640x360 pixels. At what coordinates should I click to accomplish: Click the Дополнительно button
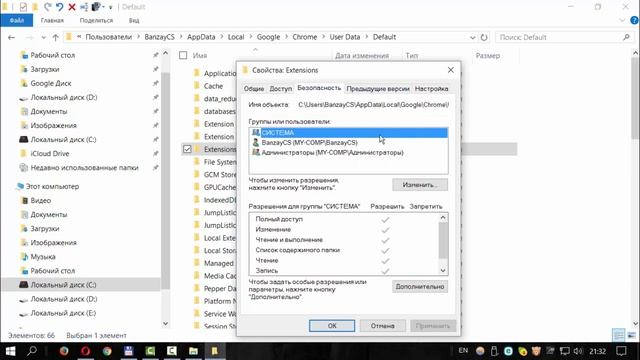420,287
